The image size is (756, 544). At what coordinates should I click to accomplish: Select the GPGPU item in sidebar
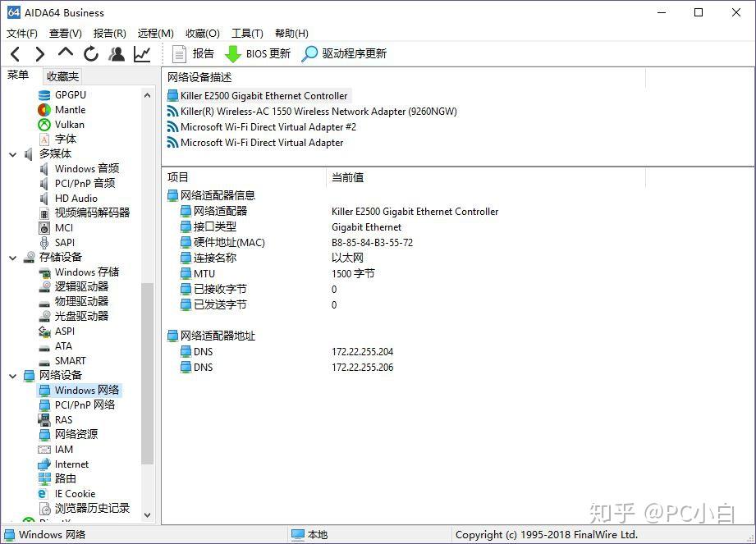(69, 94)
